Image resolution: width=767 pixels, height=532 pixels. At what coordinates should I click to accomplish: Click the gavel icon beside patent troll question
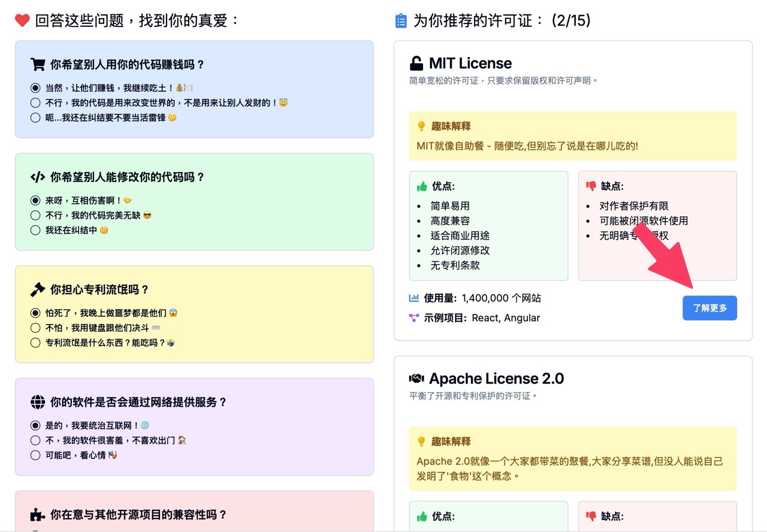pyautogui.click(x=38, y=290)
